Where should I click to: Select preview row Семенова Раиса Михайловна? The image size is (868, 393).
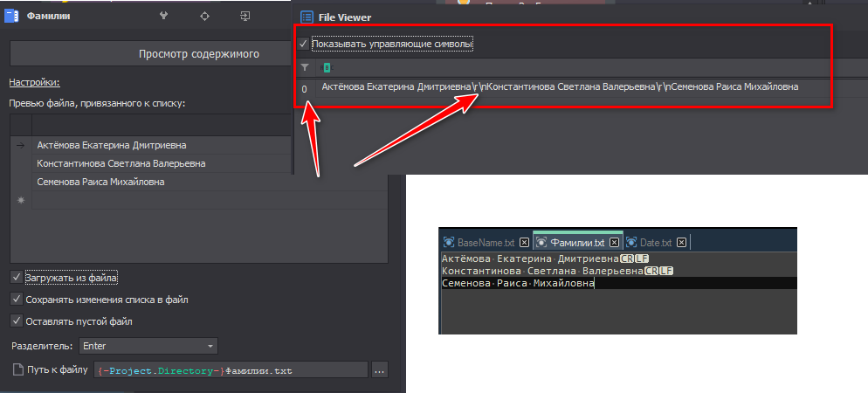coord(162,182)
